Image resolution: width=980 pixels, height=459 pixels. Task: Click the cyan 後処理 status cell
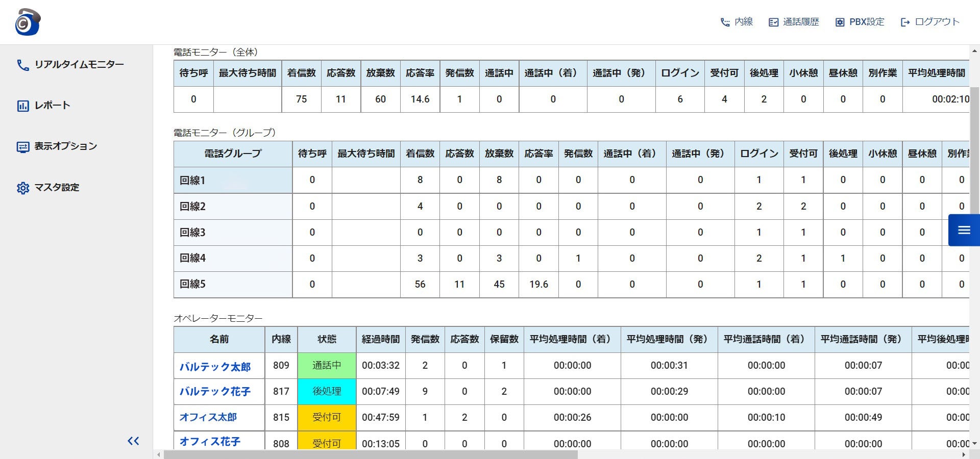[327, 391]
